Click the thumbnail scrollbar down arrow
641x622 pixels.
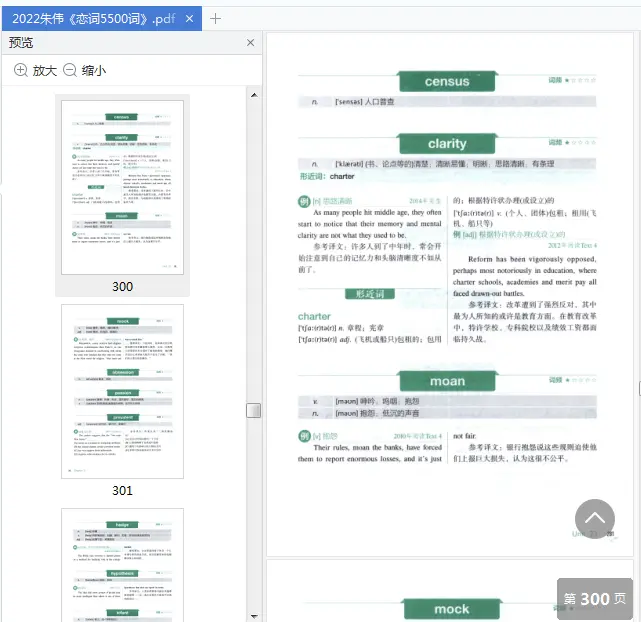click(254, 616)
